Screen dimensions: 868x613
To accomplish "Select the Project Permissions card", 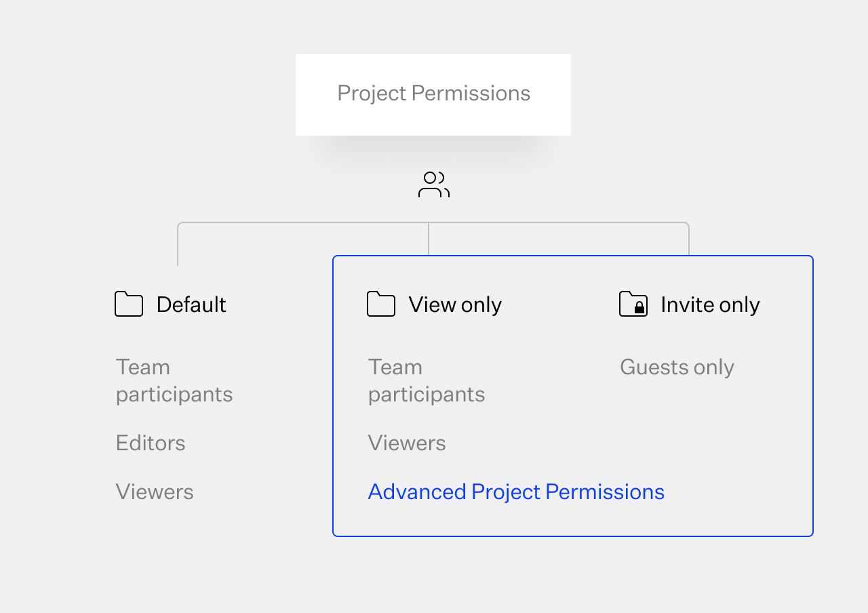I will 433,94.
